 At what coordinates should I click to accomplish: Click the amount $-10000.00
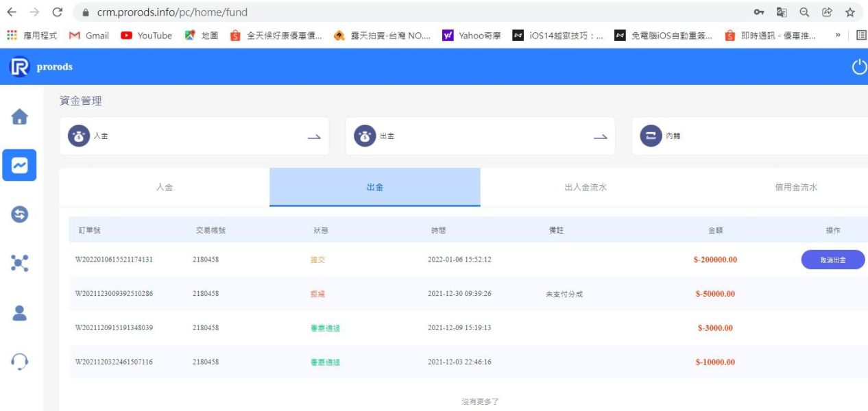coord(715,362)
